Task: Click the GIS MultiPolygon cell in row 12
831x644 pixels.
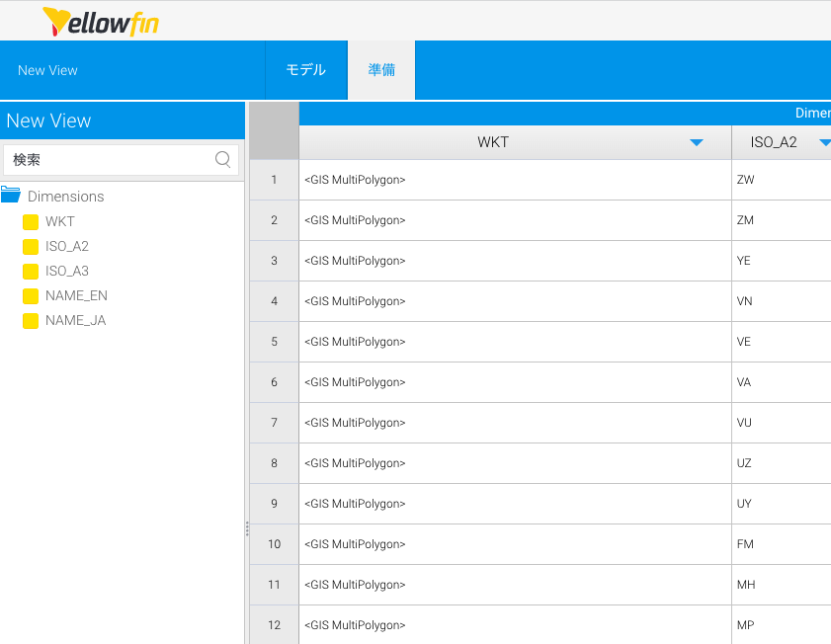Action: coord(515,625)
